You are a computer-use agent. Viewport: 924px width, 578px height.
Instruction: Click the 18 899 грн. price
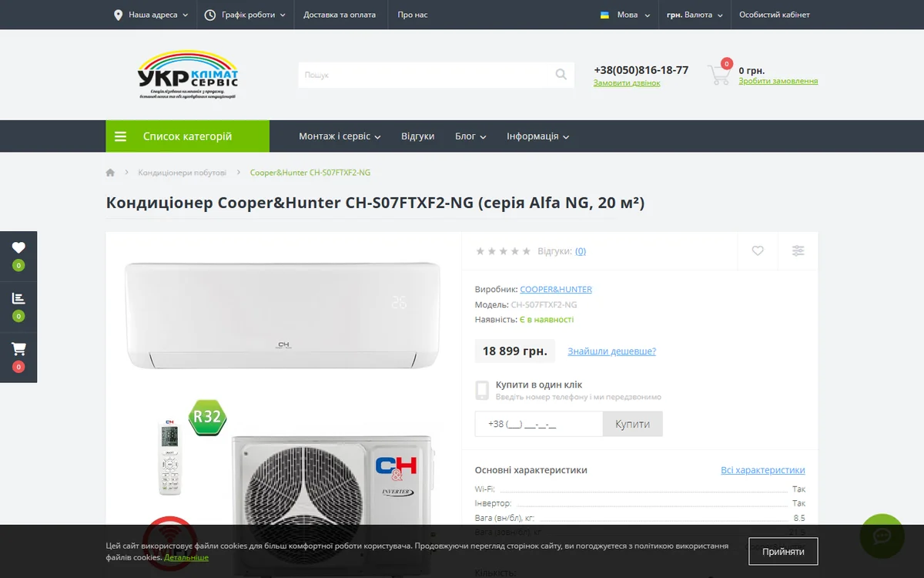515,351
